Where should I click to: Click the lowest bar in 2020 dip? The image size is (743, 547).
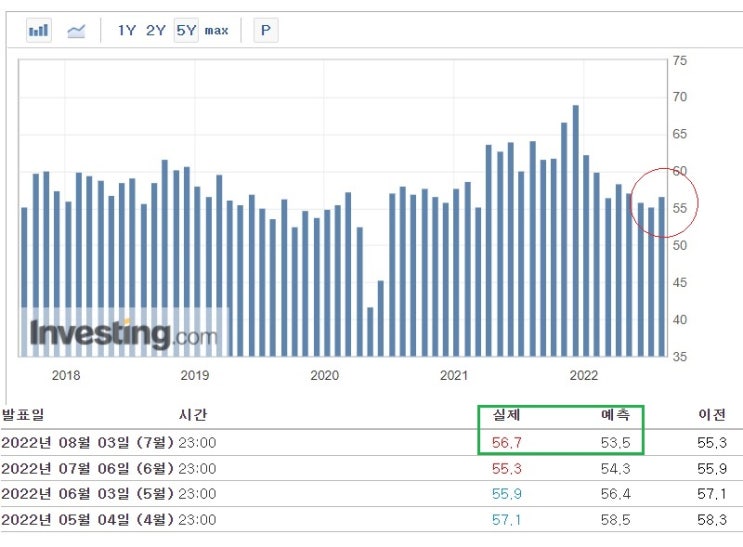370,332
